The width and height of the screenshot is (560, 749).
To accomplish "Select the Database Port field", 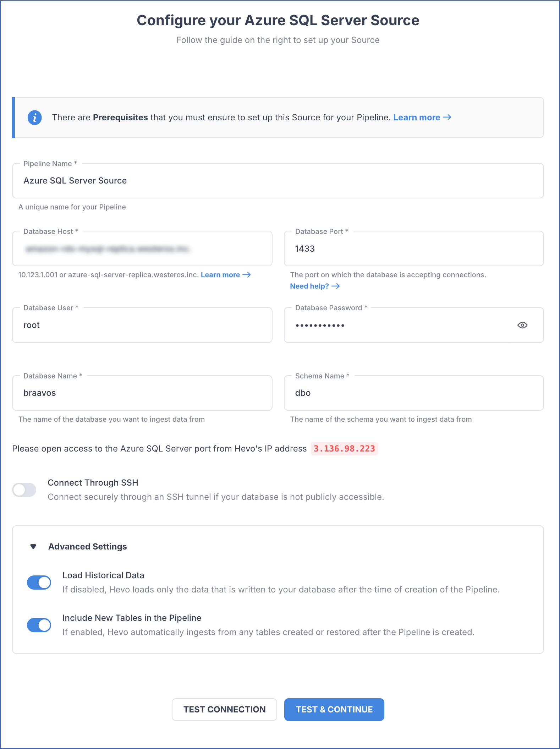I will pyautogui.click(x=414, y=249).
